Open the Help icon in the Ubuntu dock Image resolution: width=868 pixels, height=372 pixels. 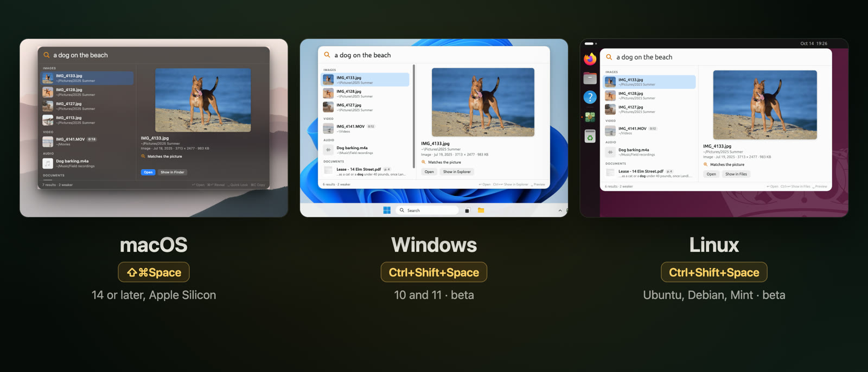point(590,97)
